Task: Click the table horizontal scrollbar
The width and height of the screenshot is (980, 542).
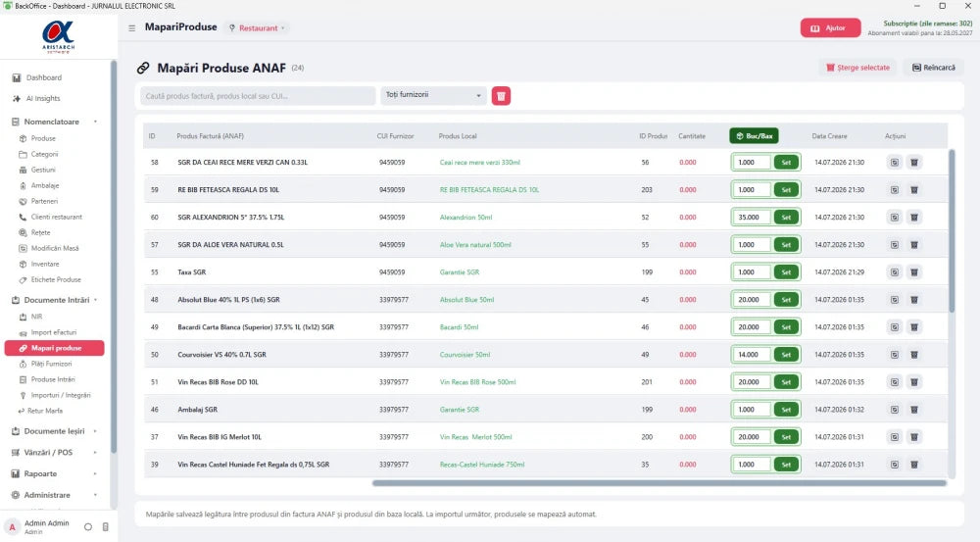Action: (660, 483)
